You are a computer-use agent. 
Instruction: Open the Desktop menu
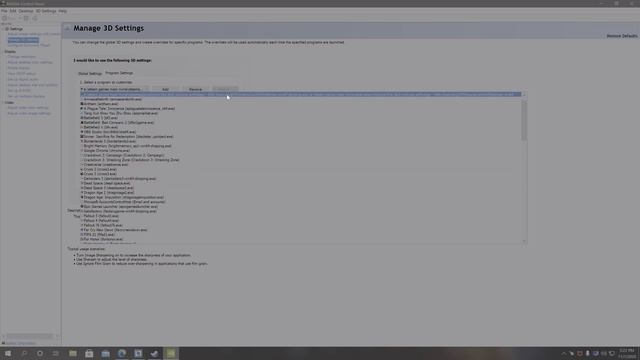26,11
